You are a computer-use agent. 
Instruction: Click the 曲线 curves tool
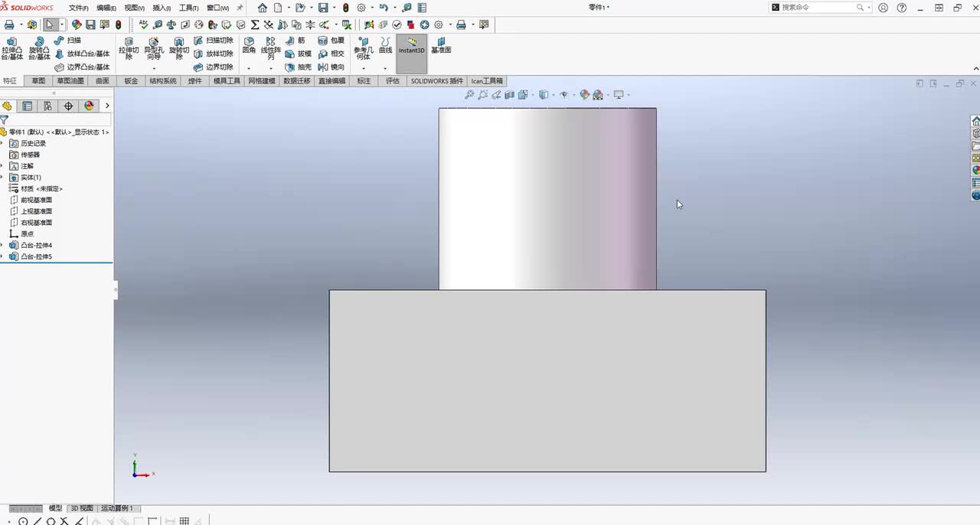[385, 45]
